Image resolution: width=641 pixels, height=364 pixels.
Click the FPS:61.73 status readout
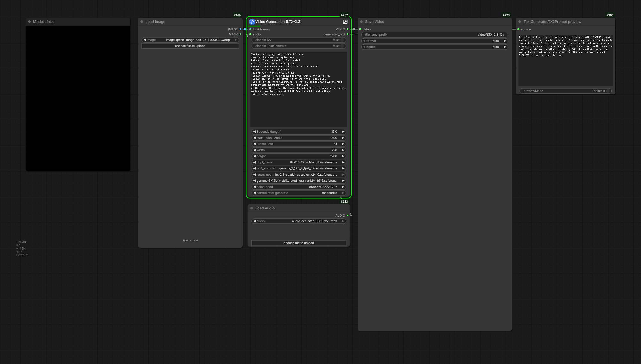[x=22, y=255]
